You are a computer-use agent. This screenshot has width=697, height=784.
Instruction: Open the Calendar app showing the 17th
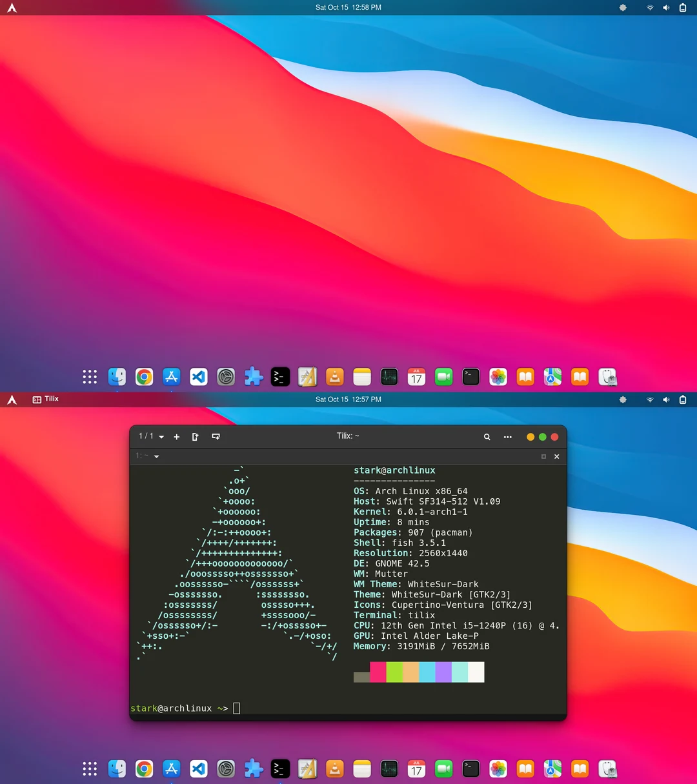[x=416, y=769]
